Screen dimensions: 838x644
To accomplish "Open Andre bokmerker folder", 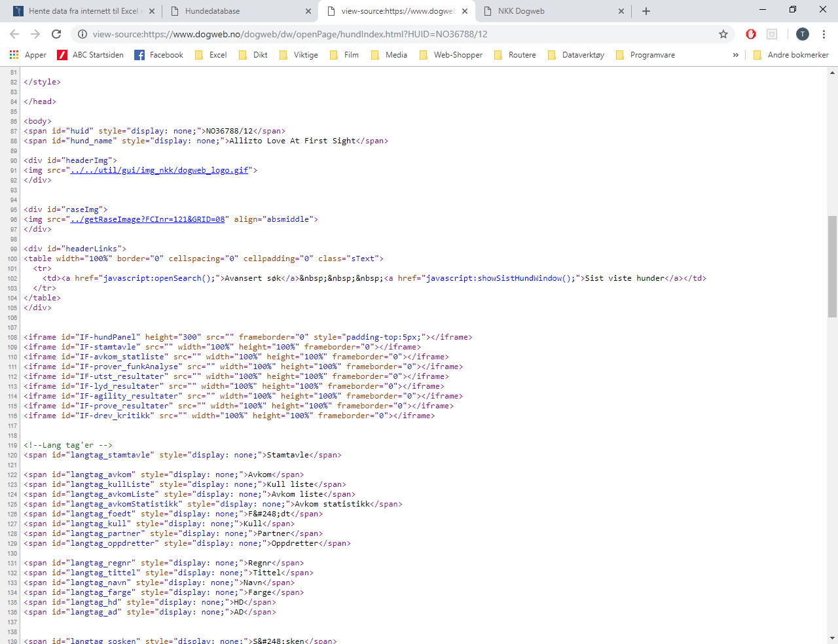I will coord(790,55).
